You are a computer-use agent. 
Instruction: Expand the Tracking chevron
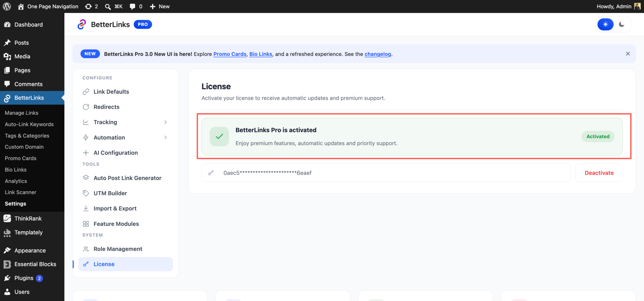coord(165,122)
